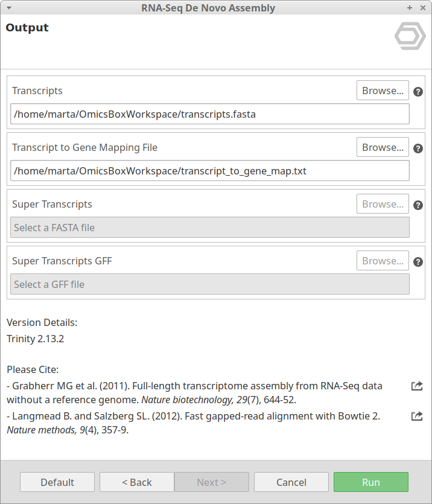View help for Super Transcripts GFF
The height and width of the screenshot is (504, 432).
click(418, 262)
